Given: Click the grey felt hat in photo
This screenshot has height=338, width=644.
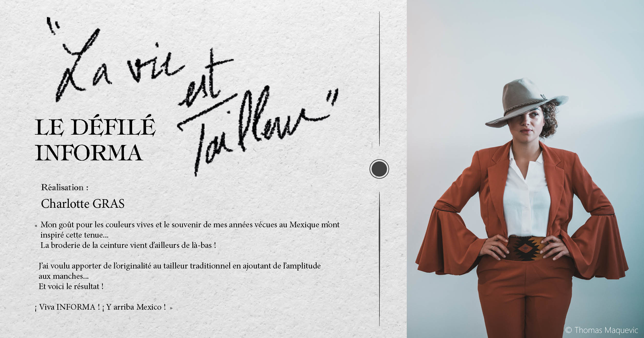Looking at the screenshot, I should click(x=527, y=103).
